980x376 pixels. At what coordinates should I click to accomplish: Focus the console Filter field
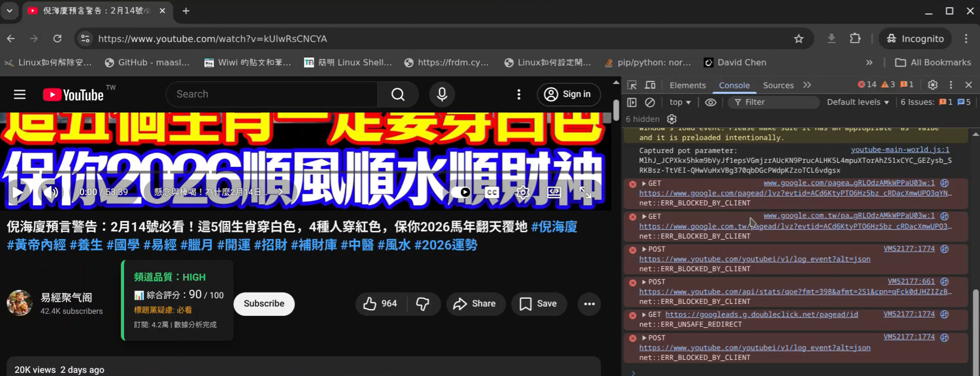773,102
